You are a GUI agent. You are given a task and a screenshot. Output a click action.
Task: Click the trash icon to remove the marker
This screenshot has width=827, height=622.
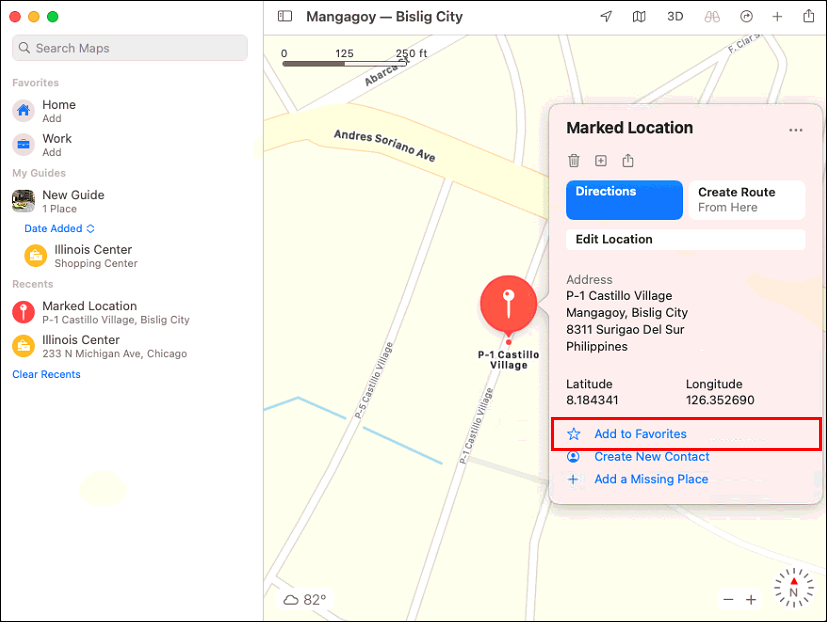574,160
